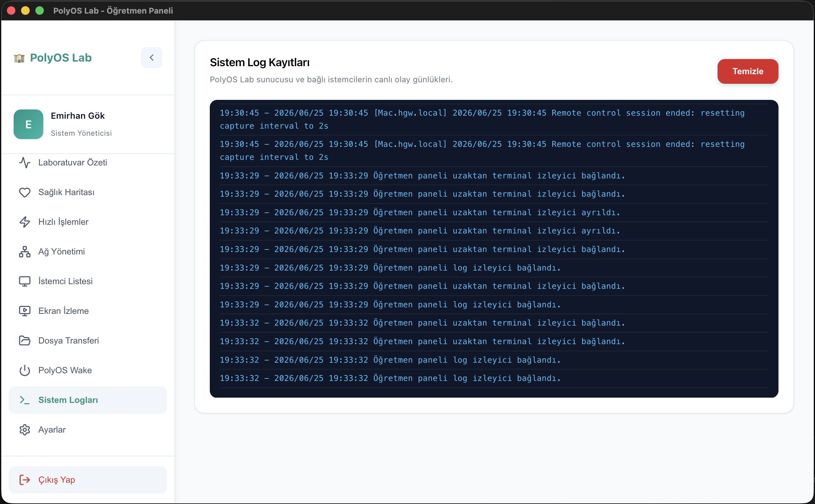Screen dimensions: 815x504
Task: Open Dosya Transferi
Action: click(88, 341)
